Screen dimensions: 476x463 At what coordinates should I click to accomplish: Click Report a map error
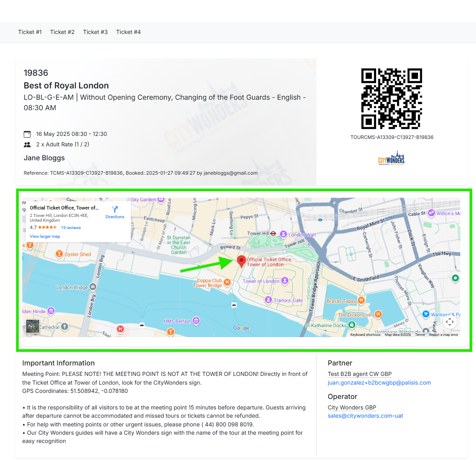[443, 335]
